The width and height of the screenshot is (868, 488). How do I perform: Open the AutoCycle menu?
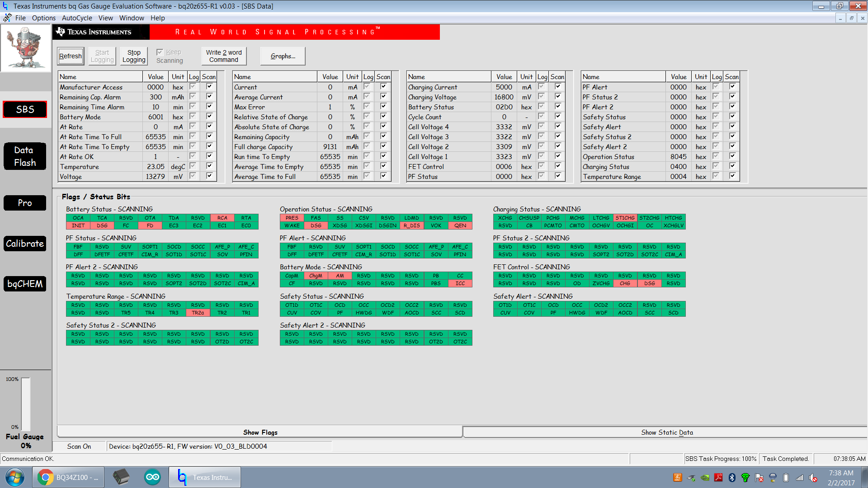click(x=77, y=18)
